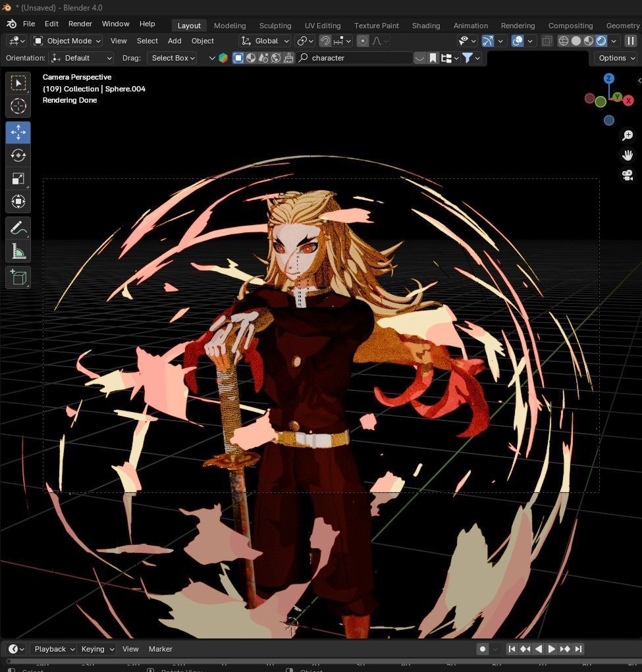Click the zoom magnifier viewport gizmo
This screenshot has height=672, width=642.
[x=628, y=136]
